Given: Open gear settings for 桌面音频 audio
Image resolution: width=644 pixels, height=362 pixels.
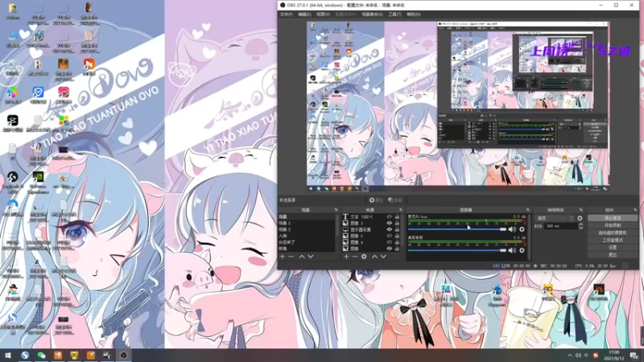Looking at the screenshot, I should (522, 250).
